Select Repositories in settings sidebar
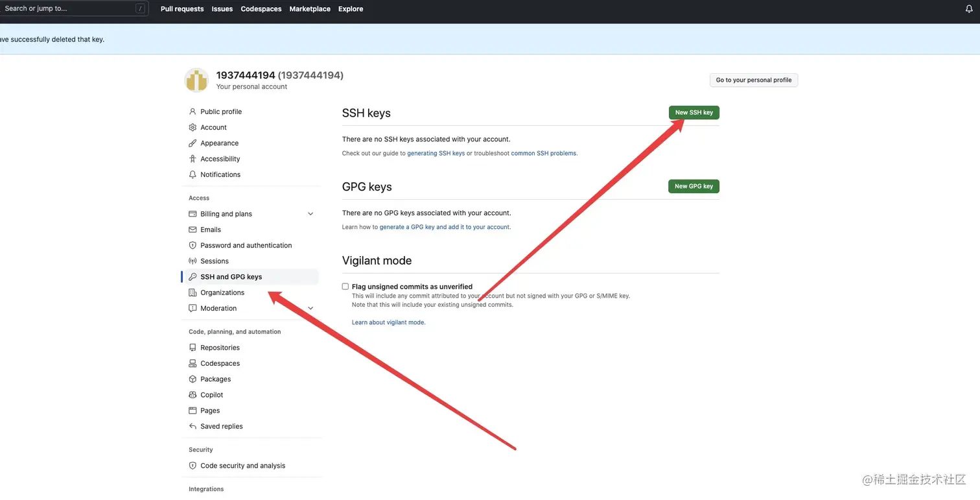Image resolution: width=980 pixels, height=500 pixels. [x=220, y=348]
